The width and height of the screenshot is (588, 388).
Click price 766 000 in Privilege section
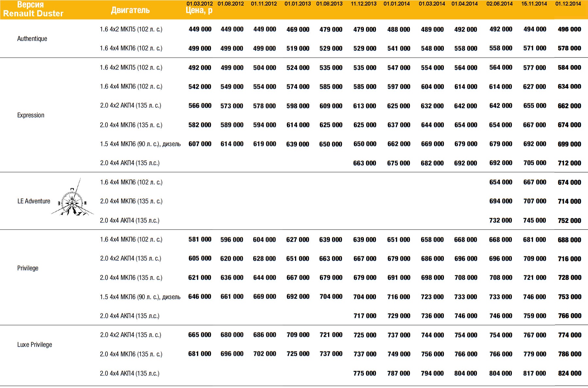[570, 316]
